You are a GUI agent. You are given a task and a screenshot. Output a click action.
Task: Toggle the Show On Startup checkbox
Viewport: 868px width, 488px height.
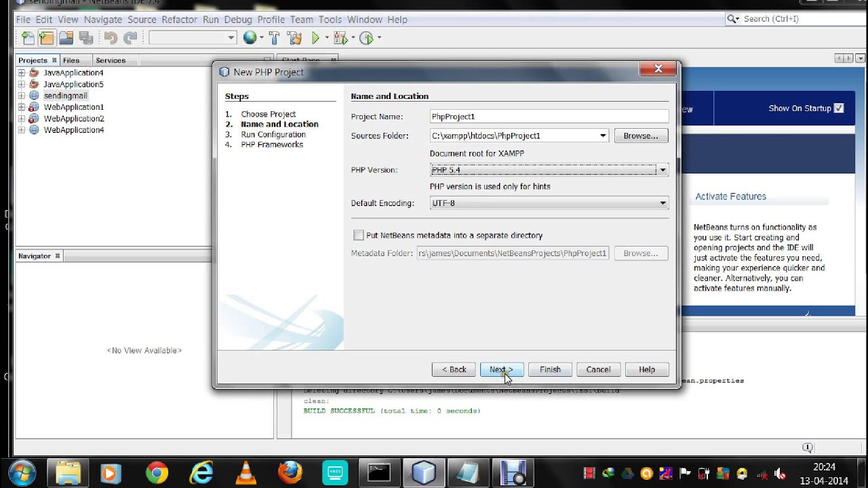839,108
